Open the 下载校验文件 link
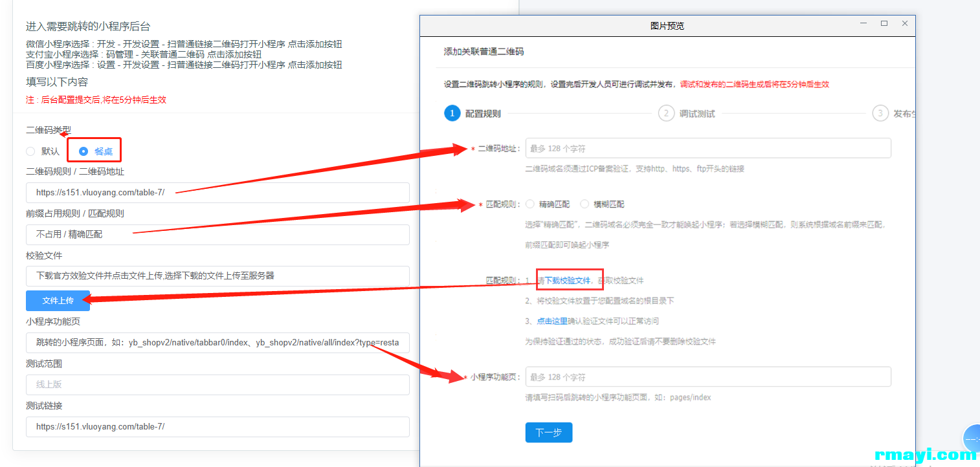Image resolution: width=980 pixels, height=467 pixels. point(567,281)
